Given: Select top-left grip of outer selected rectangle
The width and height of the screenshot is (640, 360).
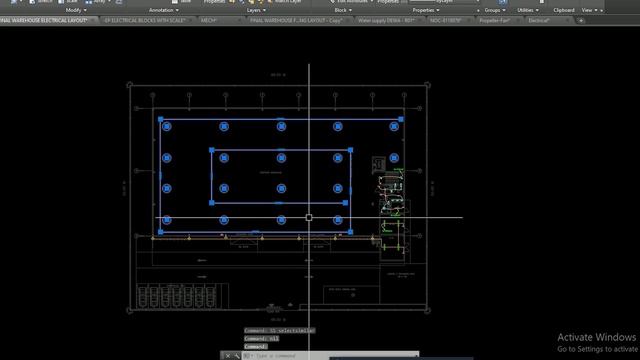Looking at the screenshot, I should (160, 119).
